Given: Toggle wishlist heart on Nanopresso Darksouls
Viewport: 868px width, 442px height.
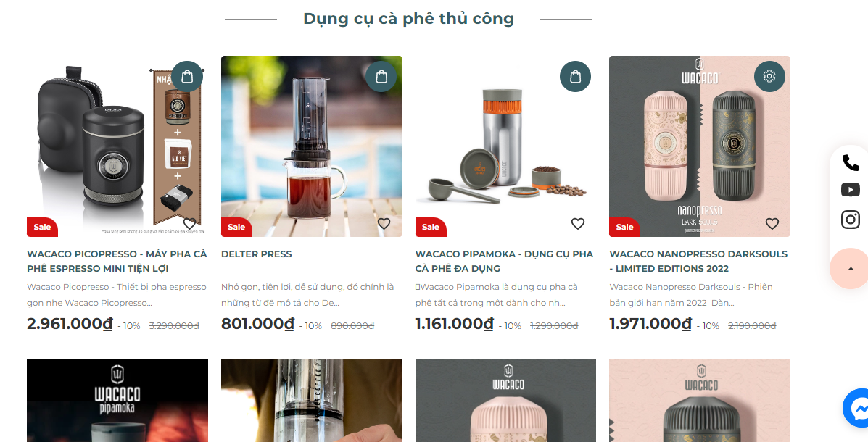Looking at the screenshot, I should pos(772,224).
